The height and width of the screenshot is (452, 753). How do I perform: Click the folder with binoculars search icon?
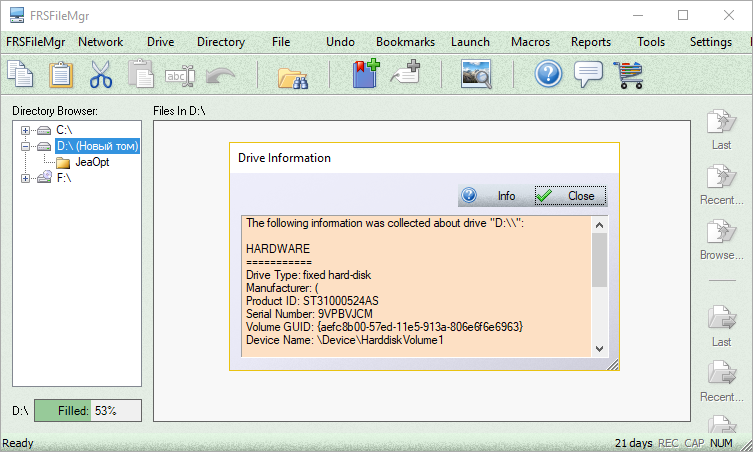tap(293, 78)
